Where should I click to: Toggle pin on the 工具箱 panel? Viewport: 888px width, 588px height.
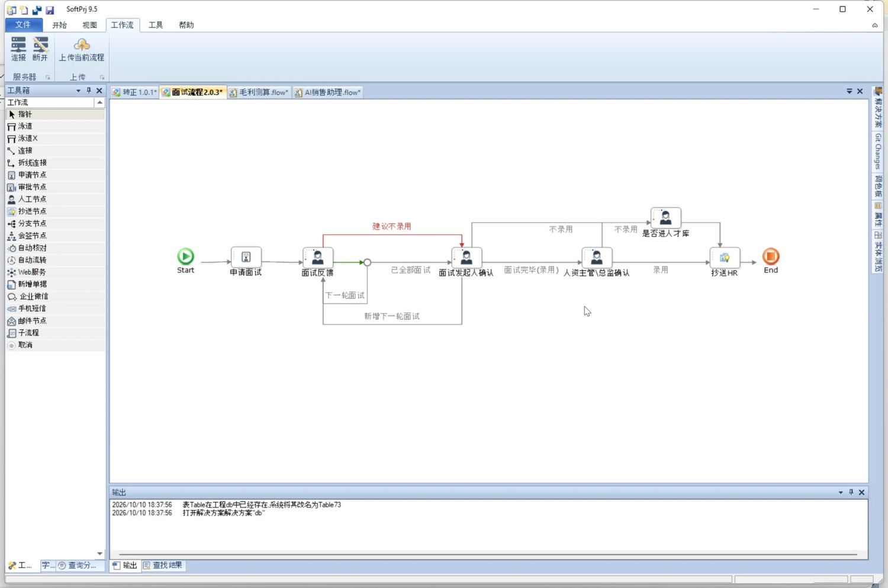coord(89,91)
